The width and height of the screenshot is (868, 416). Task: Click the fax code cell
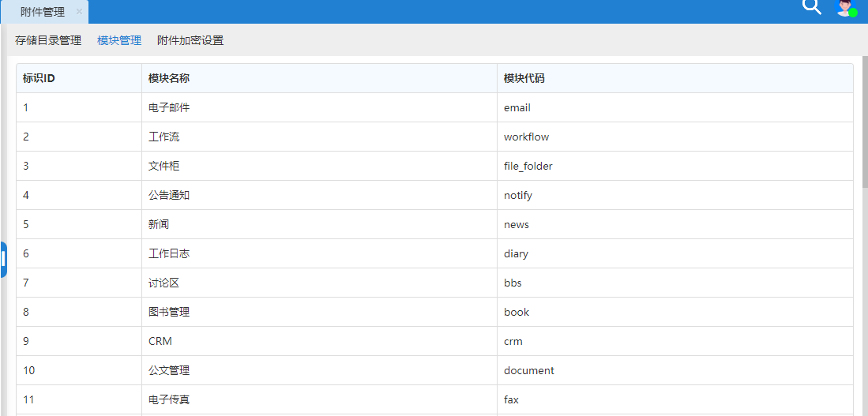(x=675, y=399)
